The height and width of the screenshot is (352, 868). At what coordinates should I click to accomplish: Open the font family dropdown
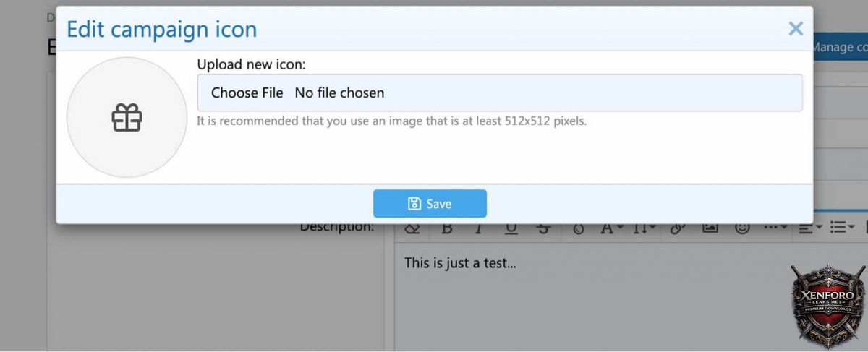point(609,228)
